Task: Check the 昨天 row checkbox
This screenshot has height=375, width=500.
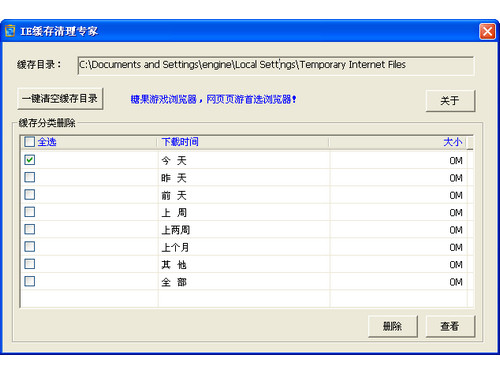Action: [x=29, y=177]
